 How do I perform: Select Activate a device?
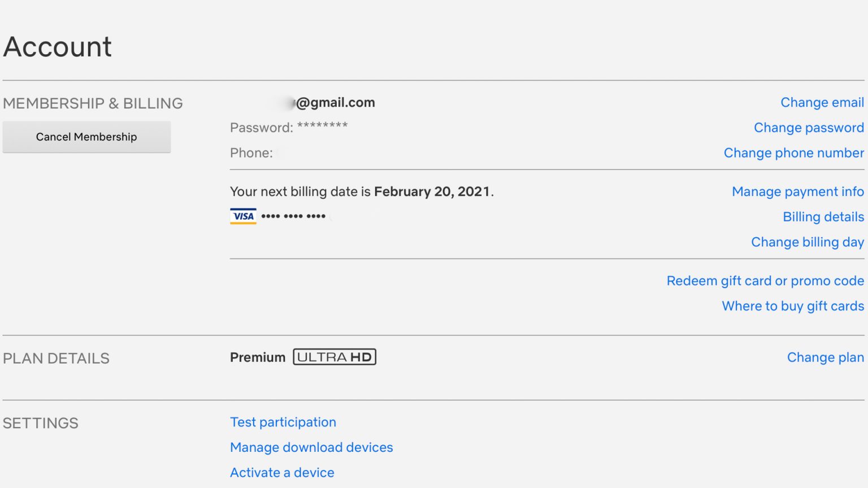282,473
